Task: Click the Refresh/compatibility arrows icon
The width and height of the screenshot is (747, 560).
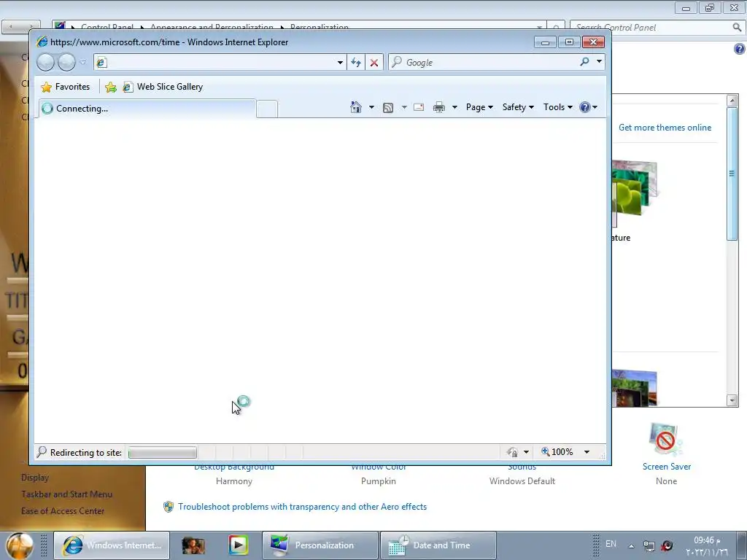Action: pyautogui.click(x=356, y=63)
